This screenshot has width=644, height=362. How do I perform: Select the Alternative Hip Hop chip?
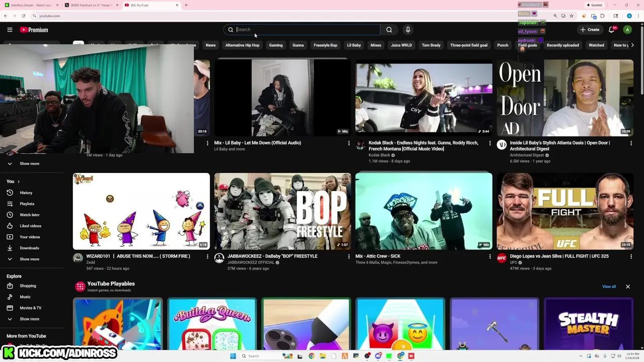pos(242,45)
